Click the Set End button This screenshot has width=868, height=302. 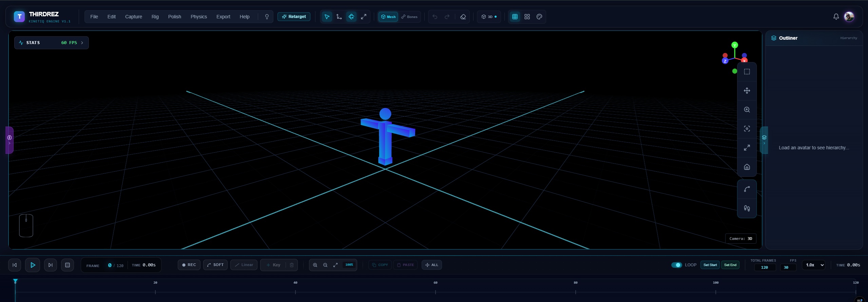(x=730, y=265)
